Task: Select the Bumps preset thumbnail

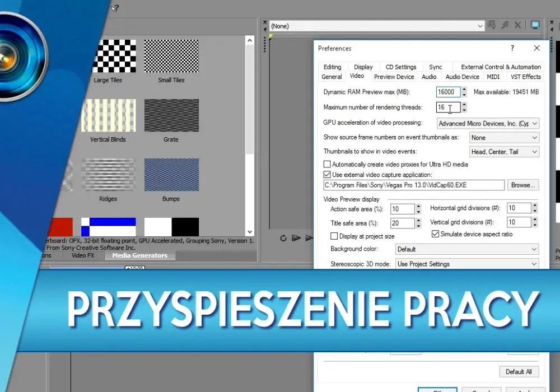Action: click(x=171, y=175)
